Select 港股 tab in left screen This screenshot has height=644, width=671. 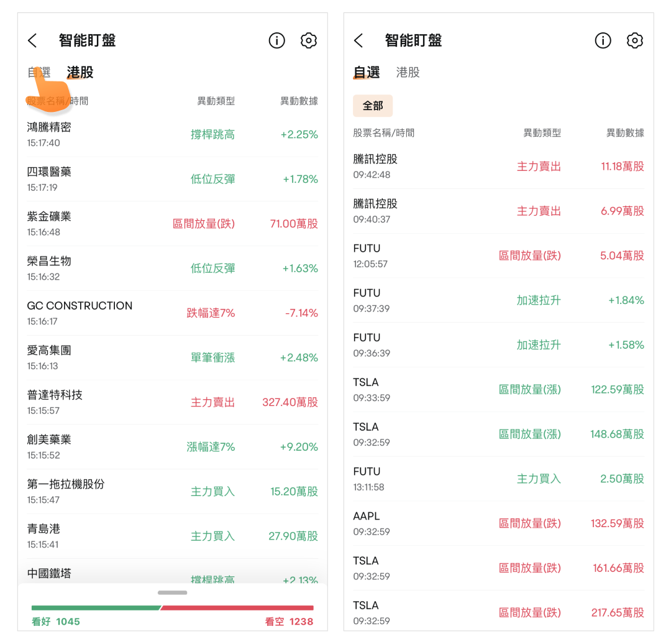click(x=80, y=72)
